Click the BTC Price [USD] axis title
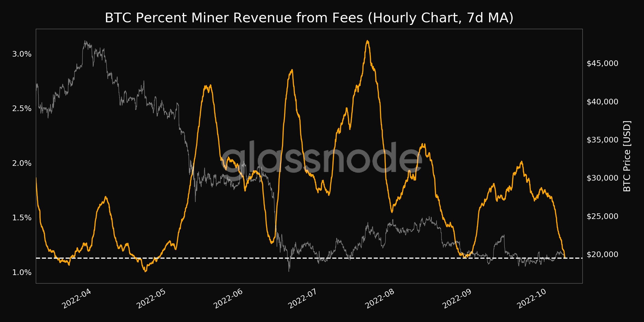 pos(627,156)
